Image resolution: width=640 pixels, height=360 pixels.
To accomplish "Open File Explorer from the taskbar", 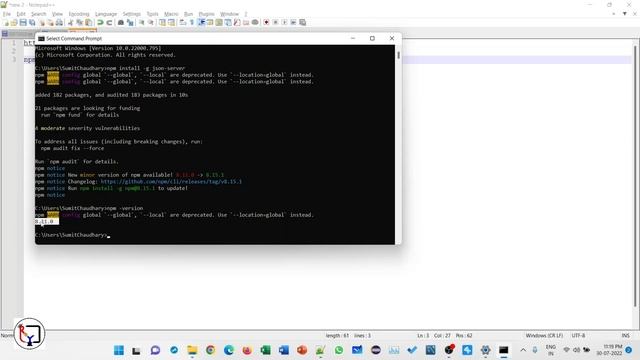I will (192, 350).
